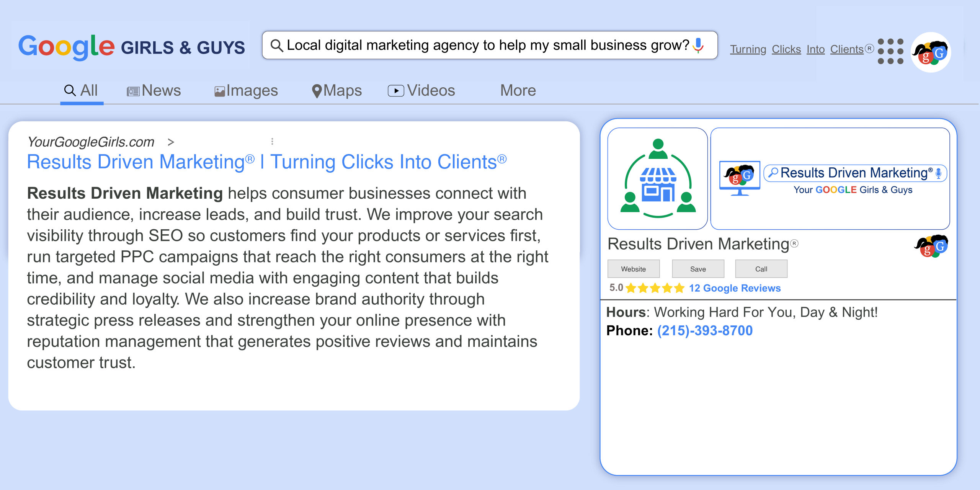
Task: Click the breadcrumb arrow after YourGoogleGirls.com
Action: click(171, 142)
